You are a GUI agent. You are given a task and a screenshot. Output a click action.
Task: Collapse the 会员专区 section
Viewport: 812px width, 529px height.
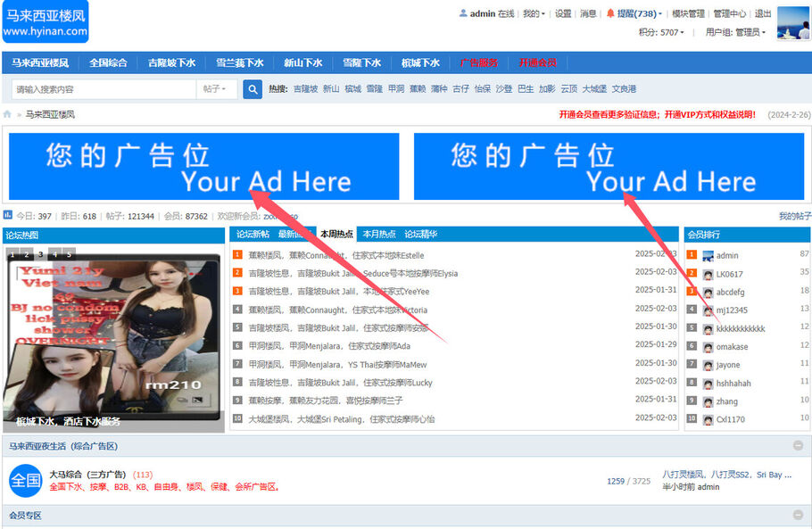798,516
